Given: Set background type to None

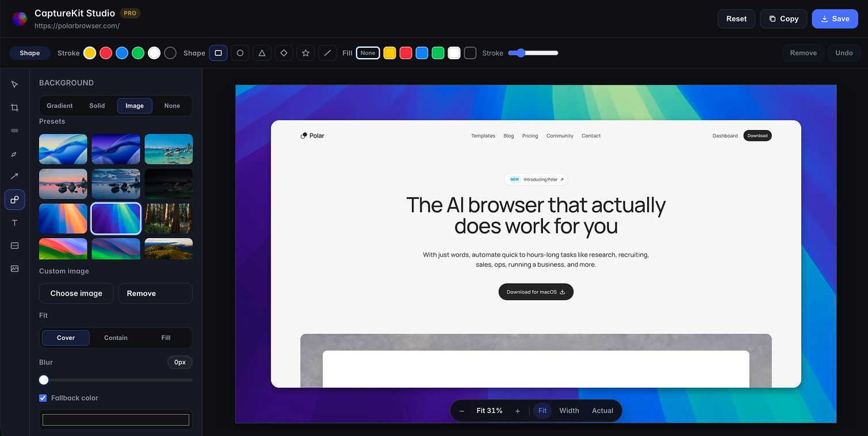Looking at the screenshot, I should click(x=172, y=106).
